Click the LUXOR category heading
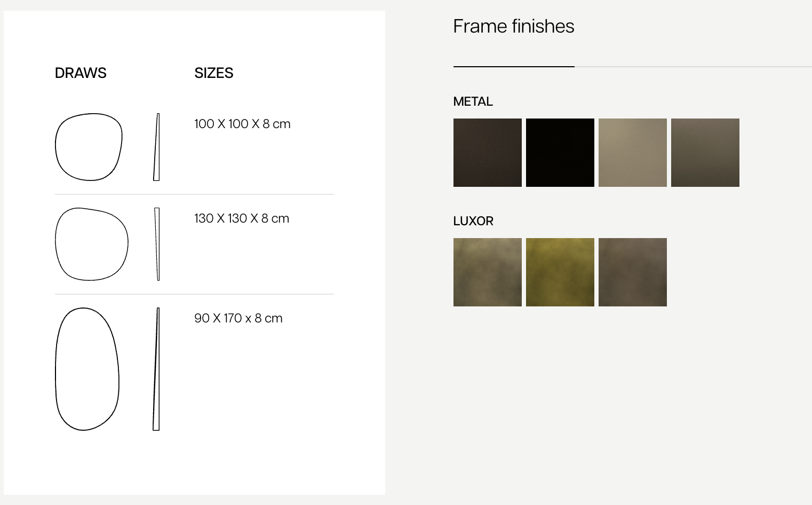The width and height of the screenshot is (812, 505). [473, 221]
